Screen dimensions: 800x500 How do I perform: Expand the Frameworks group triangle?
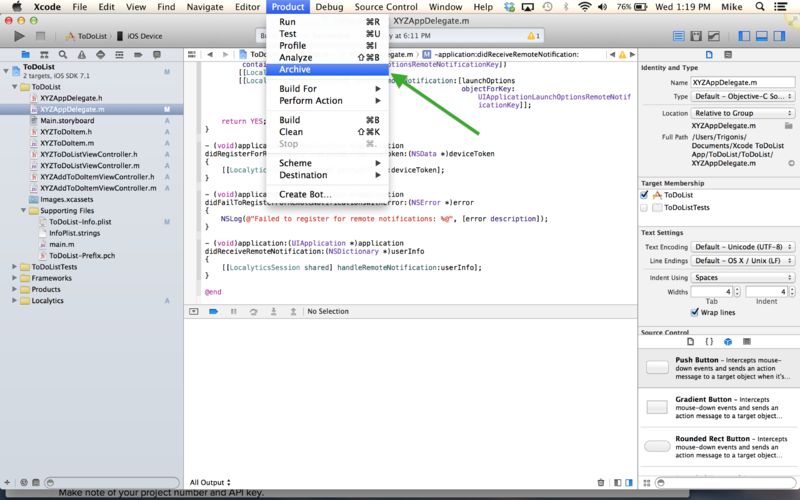pos(15,278)
